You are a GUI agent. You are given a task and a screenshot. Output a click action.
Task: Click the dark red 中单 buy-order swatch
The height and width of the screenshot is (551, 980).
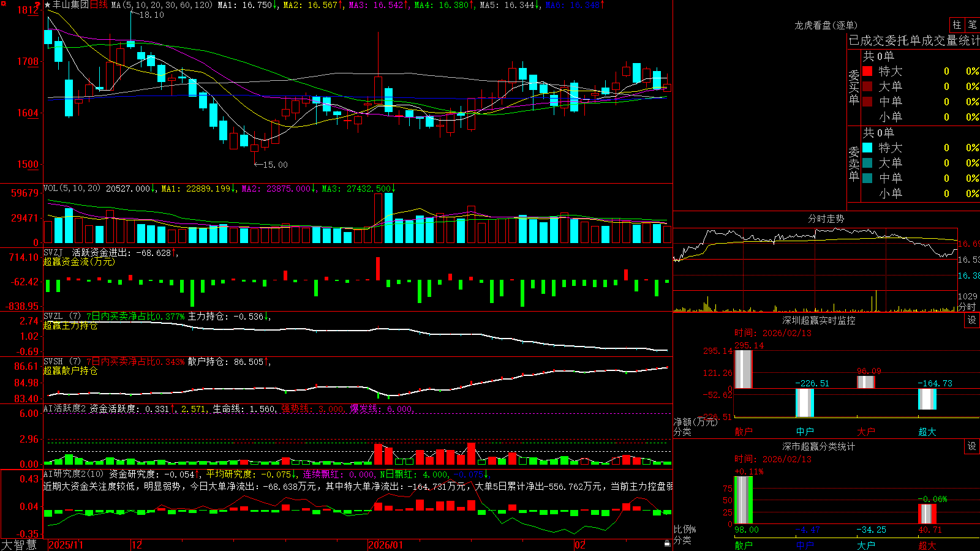[867, 102]
